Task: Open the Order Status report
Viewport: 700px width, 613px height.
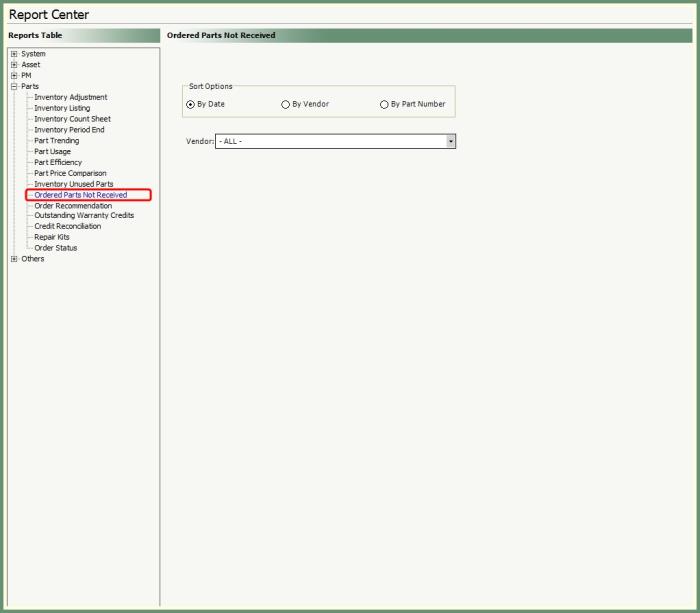Action: (55, 248)
